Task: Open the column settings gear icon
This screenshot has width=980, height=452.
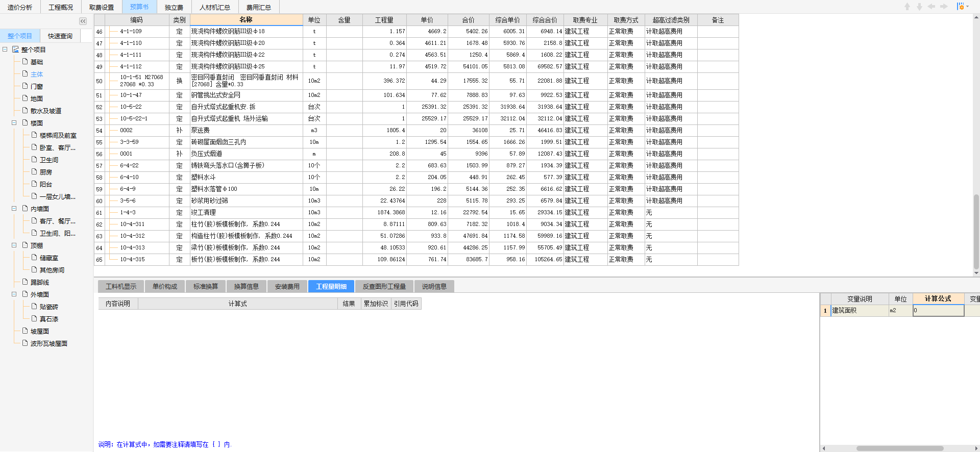Action: pos(960,7)
